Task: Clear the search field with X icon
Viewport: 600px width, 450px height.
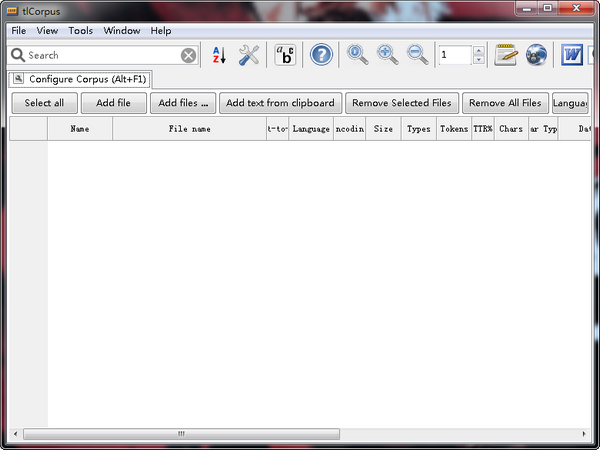Action: click(x=189, y=56)
